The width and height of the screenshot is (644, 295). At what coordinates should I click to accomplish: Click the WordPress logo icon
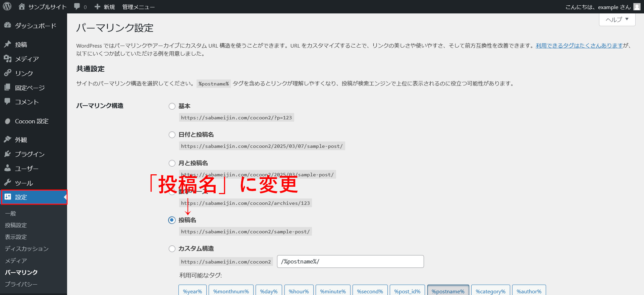click(x=7, y=7)
